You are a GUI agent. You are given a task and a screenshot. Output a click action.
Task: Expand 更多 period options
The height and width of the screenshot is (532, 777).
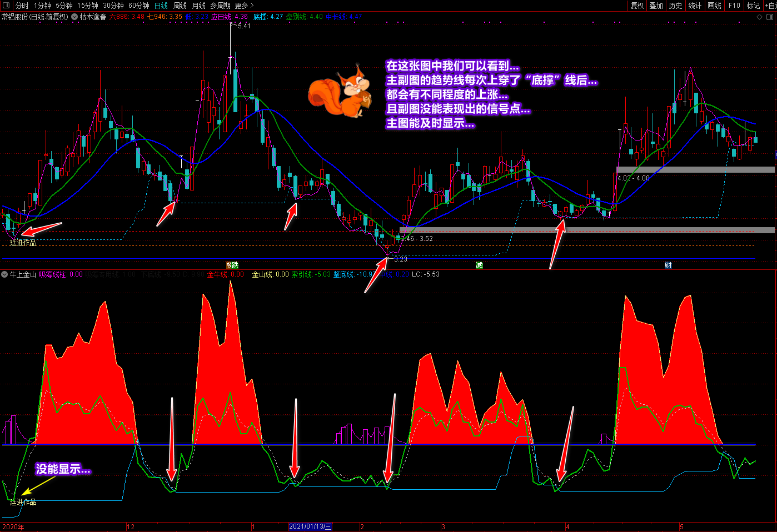click(244, 6)
